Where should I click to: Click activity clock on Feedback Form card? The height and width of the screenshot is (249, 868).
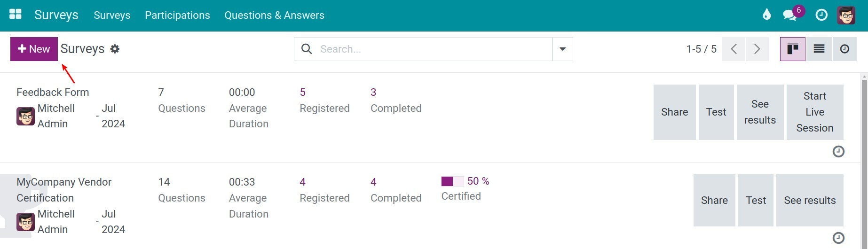coord(838,151)
